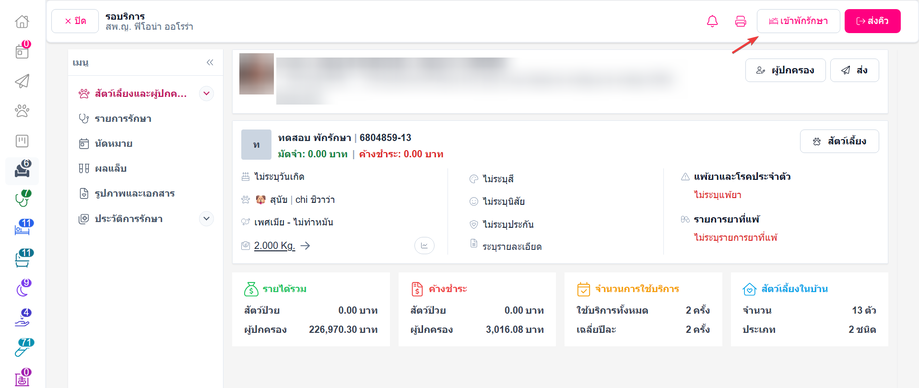Click สัตว์เลี้ยงในบ้าน card title
The image size is (919, 388).
(x=794, y=288)
